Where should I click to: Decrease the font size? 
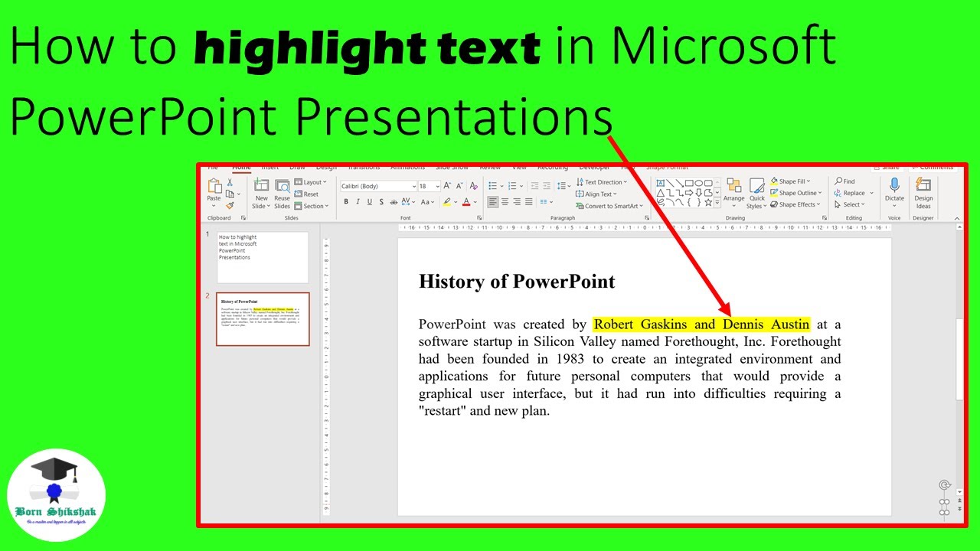(x=460, y=186)
